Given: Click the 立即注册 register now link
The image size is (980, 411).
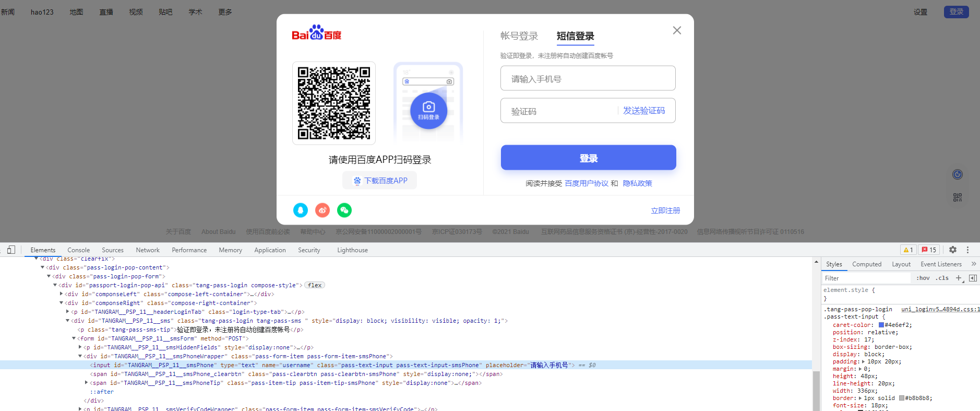Looking at the screenshot, I should 665,210.
